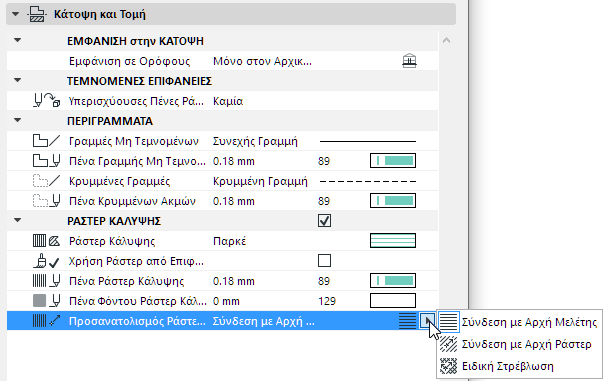605x381 pixels.
Task: Click the Σύνδεση με Αρχή ... value in selected row
Action: point(264,321)
